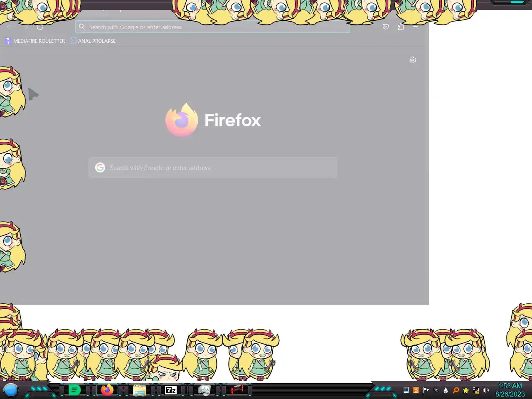Click the magnifier icon in the address bar
Screen dimensions: 532x399
[82, 27]
